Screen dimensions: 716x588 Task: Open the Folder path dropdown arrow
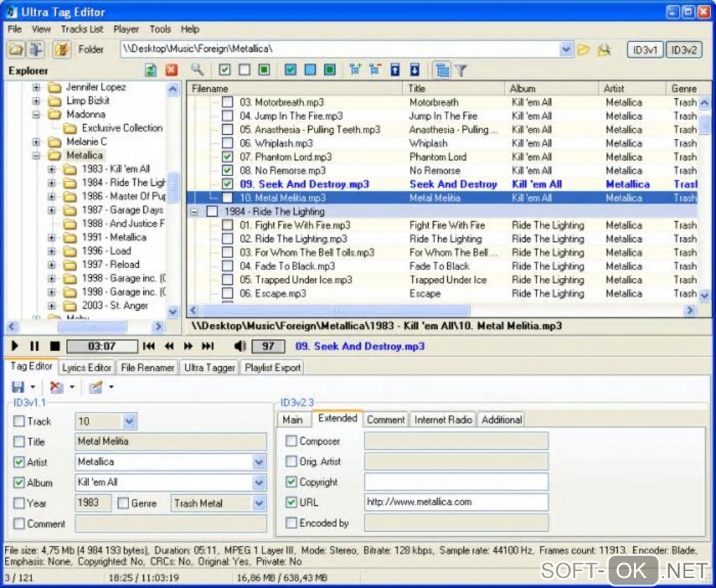tap(566, 49)
